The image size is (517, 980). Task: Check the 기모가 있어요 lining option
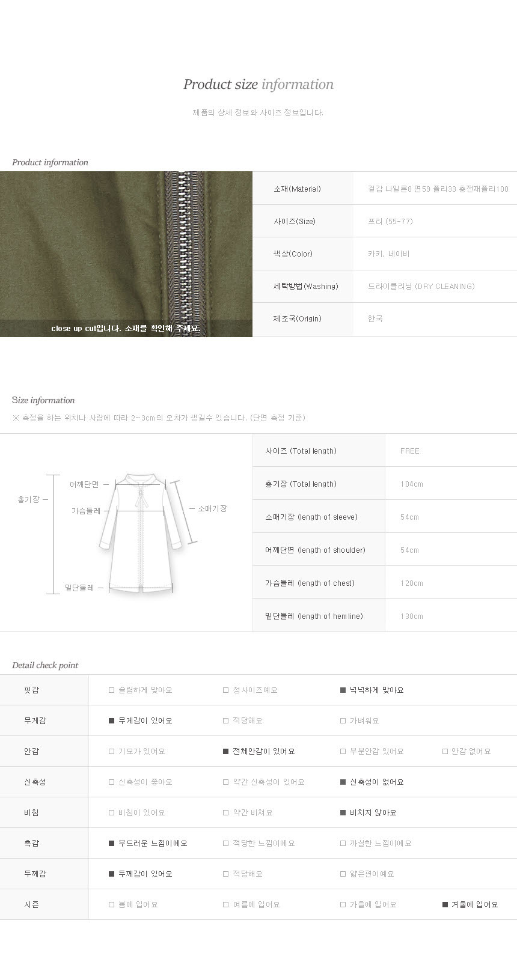click(x=111, y=752)
